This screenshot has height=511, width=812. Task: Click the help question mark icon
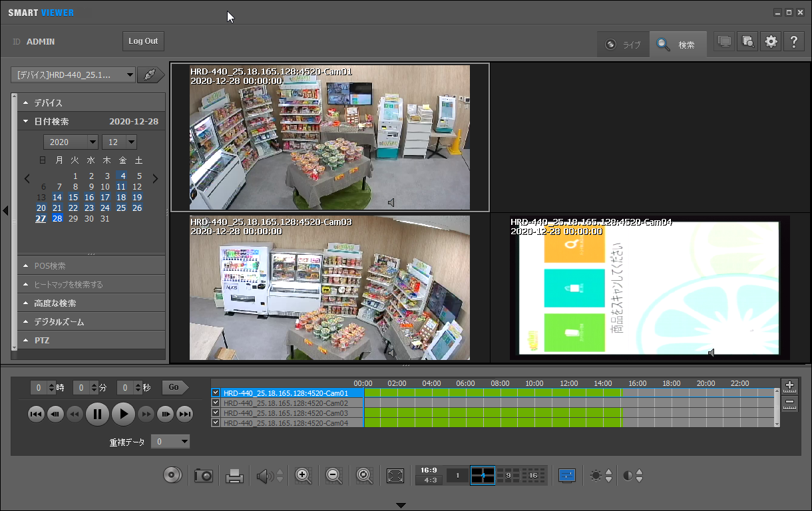tap(793, 41)
